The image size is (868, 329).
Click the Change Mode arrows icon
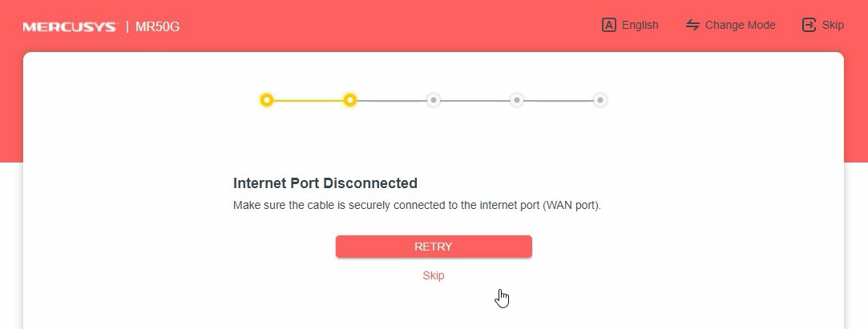692,25
